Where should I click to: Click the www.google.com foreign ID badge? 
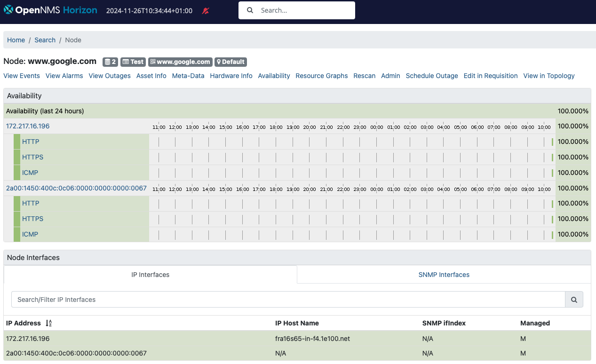click(x=180, y=62)
